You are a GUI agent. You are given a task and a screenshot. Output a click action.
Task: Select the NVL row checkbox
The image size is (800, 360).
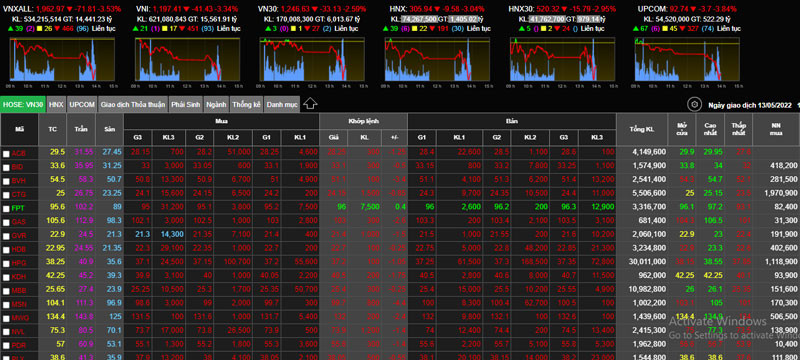tap(6, 332)
